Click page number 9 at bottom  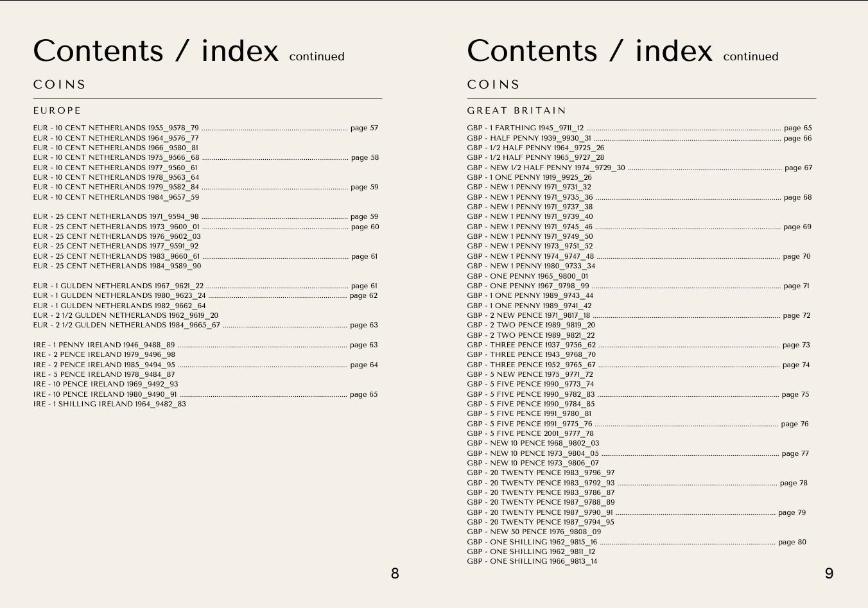click(x=829, y=573)
